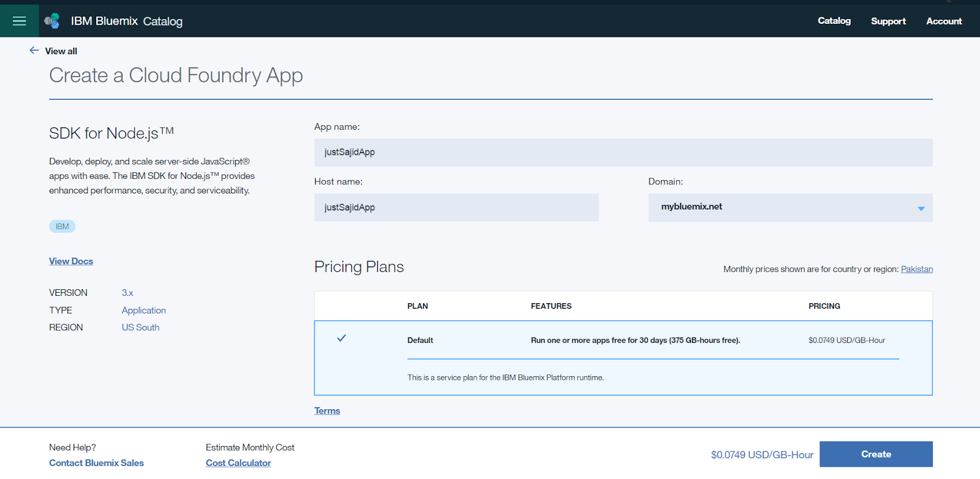Click the SDK for Node.js heading
This screenshot has height=479, width=980.
pyautogui.click(x=111, y=133)
